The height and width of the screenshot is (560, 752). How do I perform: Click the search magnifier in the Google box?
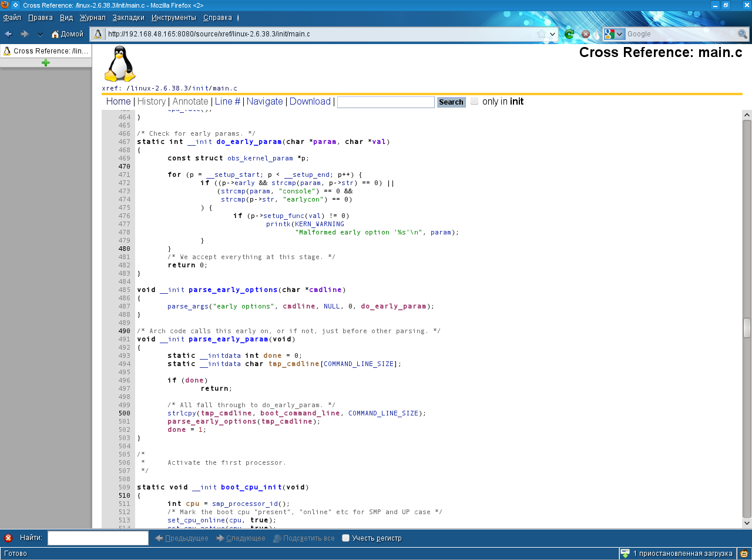pyautogui.click(x=743, y=34)
